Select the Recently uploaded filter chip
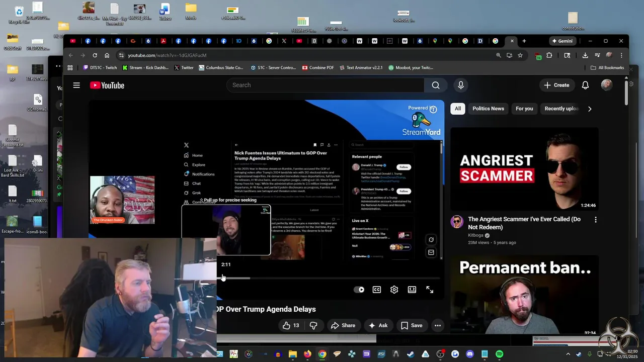 [561, 109]
